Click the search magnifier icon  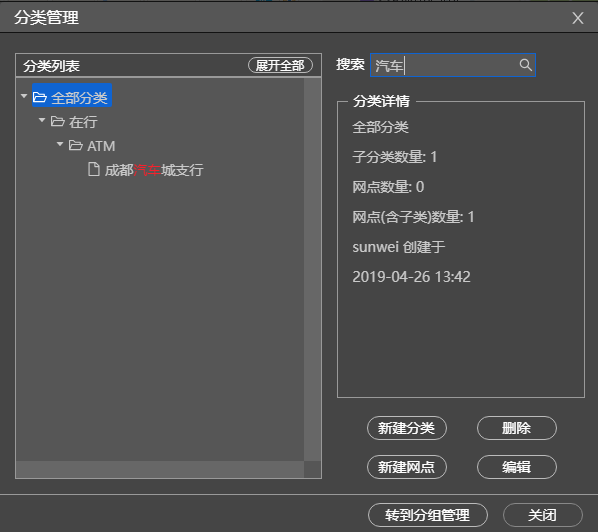tap(526, 65)
